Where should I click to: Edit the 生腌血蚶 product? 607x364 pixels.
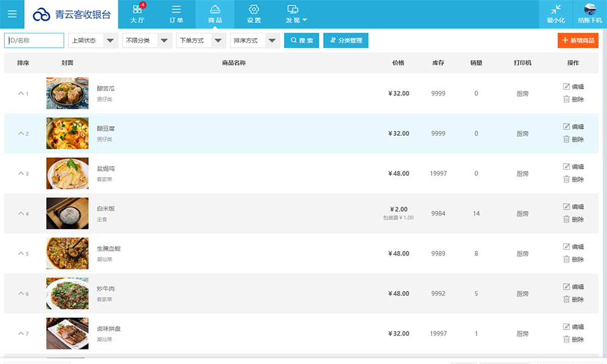coord(574,246)
